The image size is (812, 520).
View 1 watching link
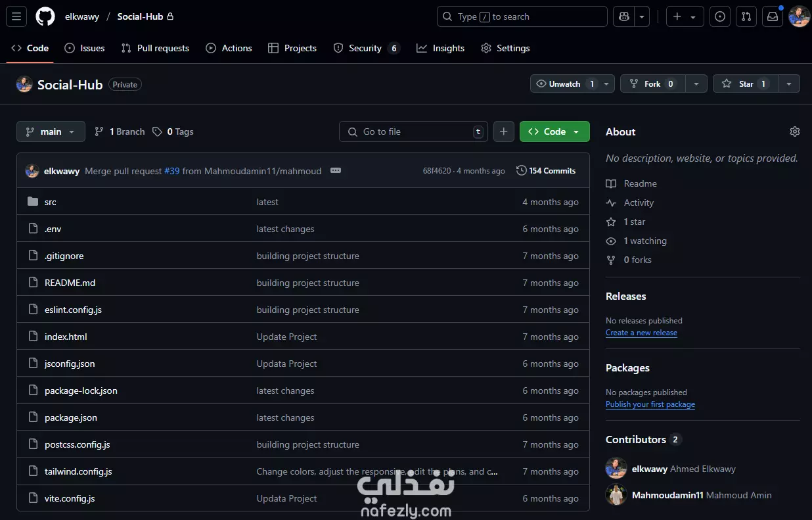tap(636, 241)
